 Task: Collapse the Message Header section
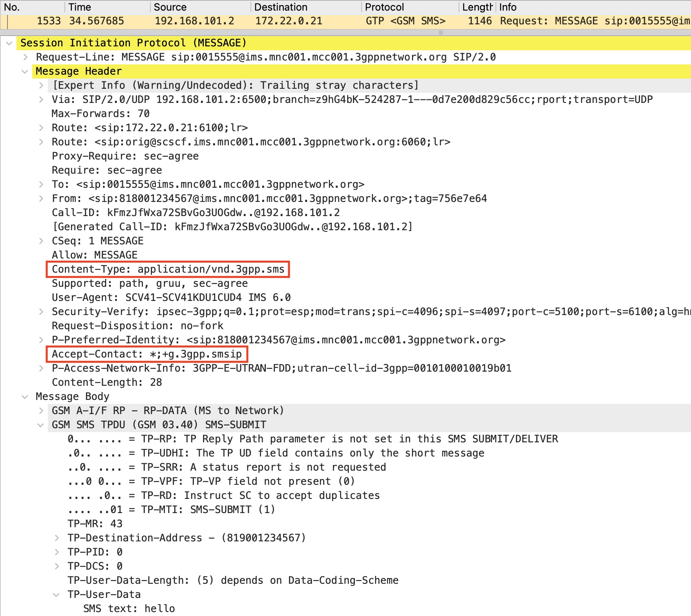25,71
